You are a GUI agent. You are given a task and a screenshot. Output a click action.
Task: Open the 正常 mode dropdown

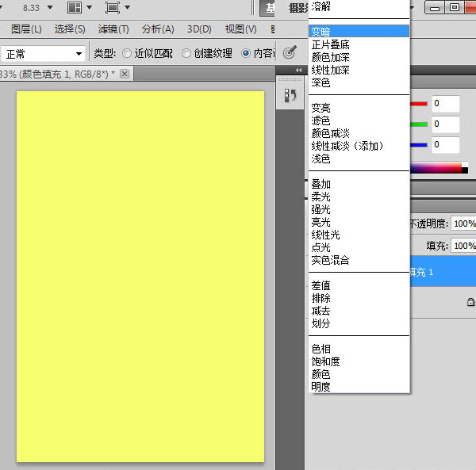click(x=44, y=54)
